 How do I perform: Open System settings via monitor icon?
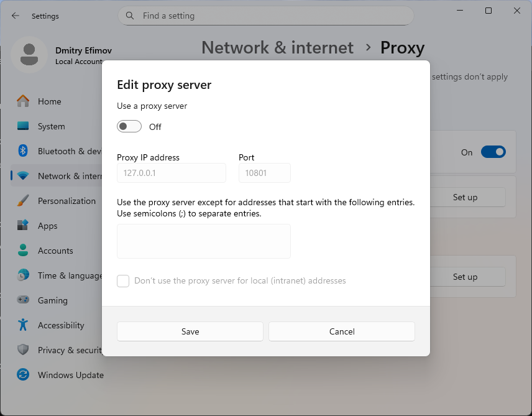(23, 126)
